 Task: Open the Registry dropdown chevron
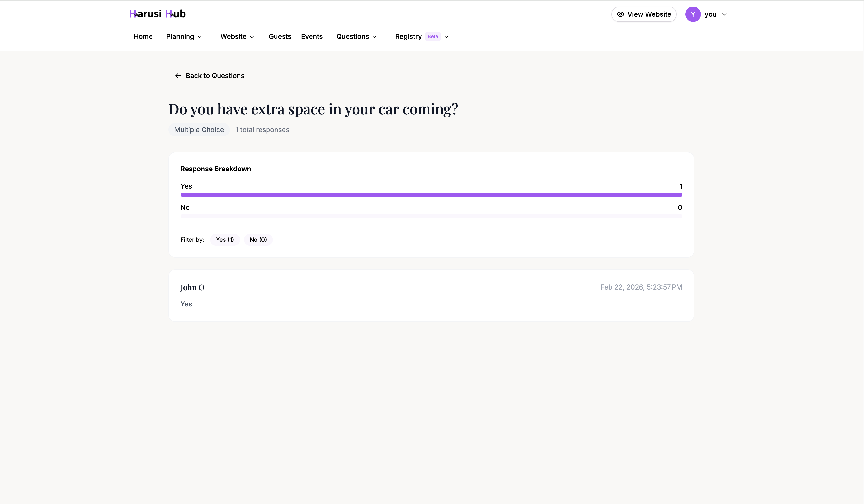tap(446, 37)
